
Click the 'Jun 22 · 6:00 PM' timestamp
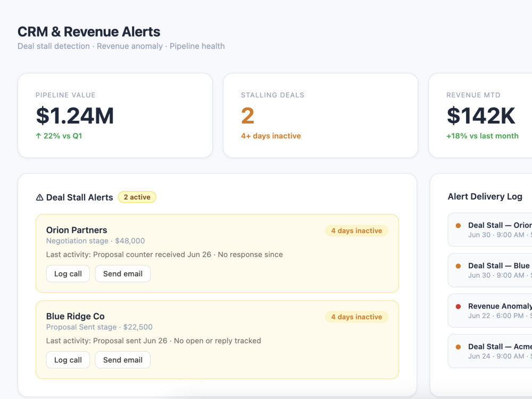(x=496, y=316)
